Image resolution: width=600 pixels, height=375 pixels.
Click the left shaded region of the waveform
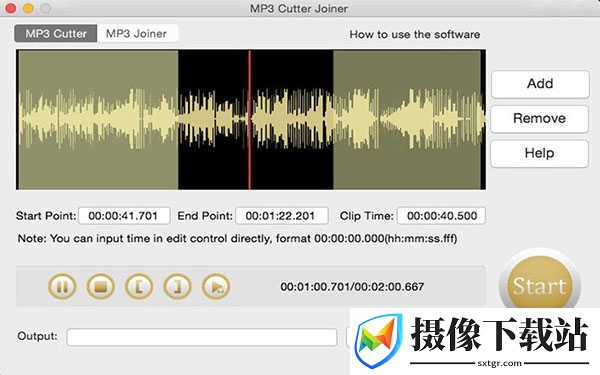98,119
